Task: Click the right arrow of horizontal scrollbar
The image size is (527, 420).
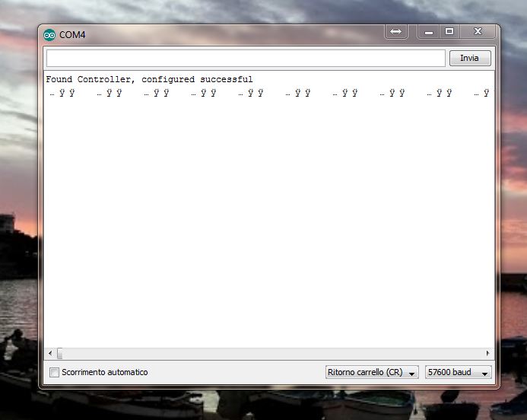Action: click(x=487, y=353)
